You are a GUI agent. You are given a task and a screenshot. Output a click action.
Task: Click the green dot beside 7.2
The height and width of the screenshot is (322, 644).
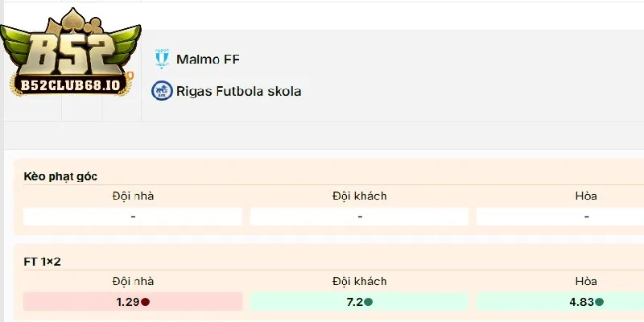tap(368, 303)
